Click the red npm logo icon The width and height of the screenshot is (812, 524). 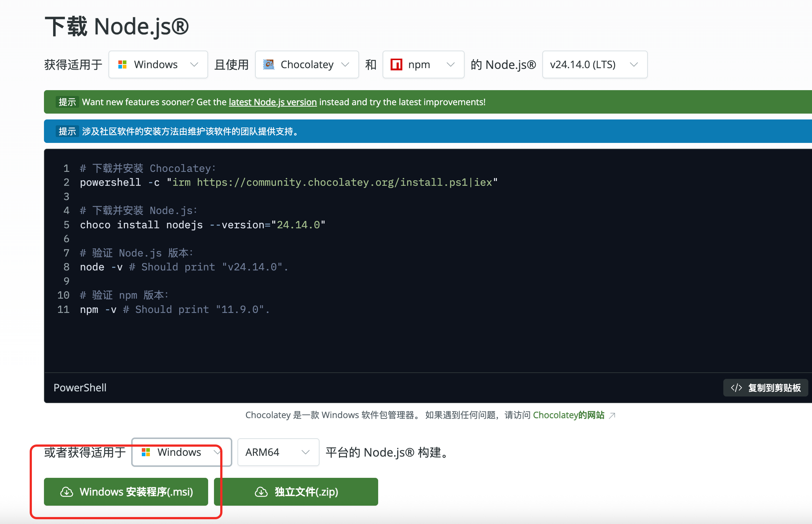tap(396, 64)
